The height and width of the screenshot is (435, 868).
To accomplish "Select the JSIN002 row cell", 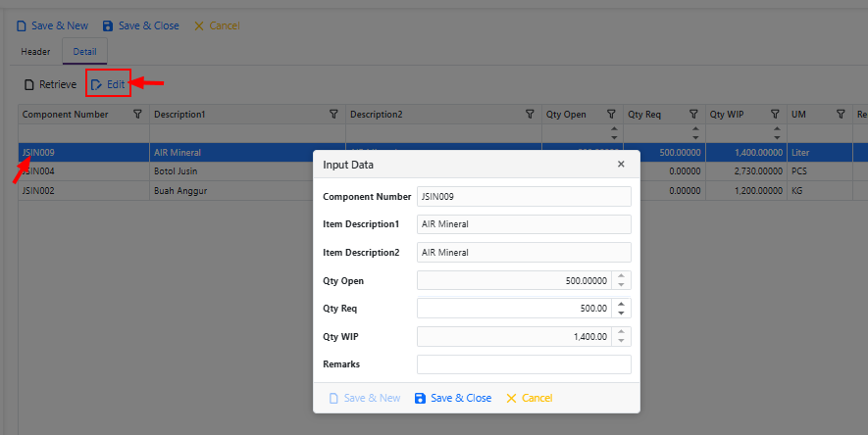I will pos(83,191).
